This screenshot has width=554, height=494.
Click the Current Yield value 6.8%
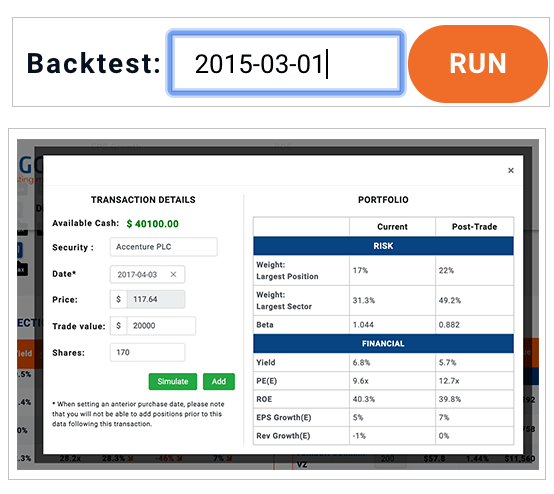coord(361,363)
